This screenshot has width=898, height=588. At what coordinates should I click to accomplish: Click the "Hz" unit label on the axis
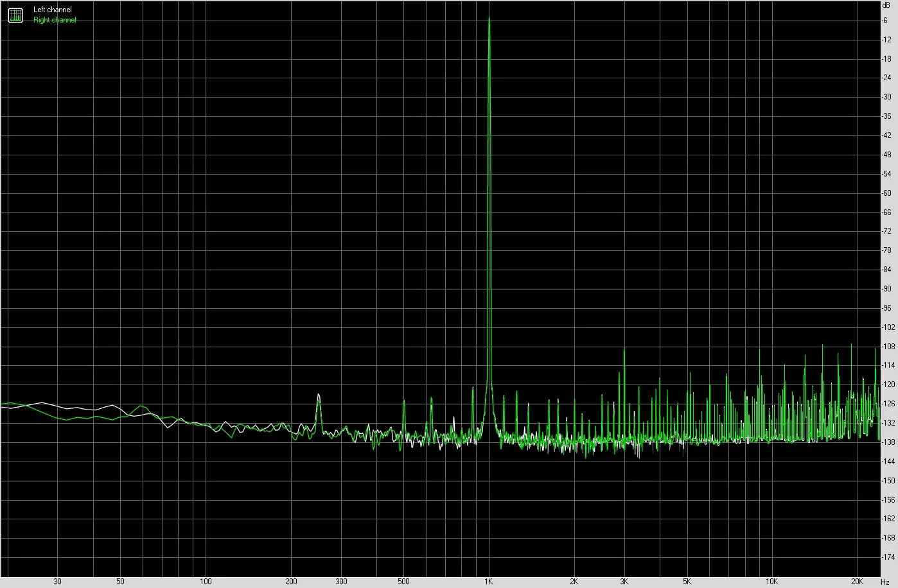[886, 582]
